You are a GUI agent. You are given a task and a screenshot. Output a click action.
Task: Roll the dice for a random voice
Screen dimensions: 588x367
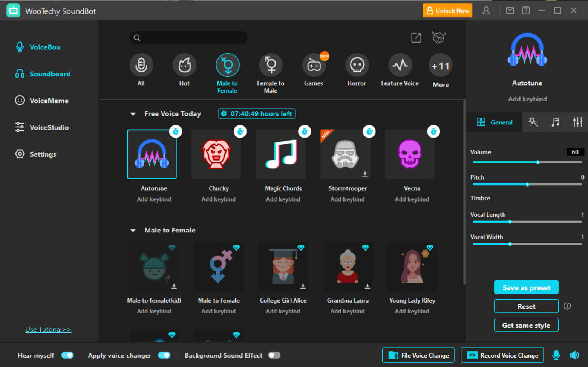point(438,38)
